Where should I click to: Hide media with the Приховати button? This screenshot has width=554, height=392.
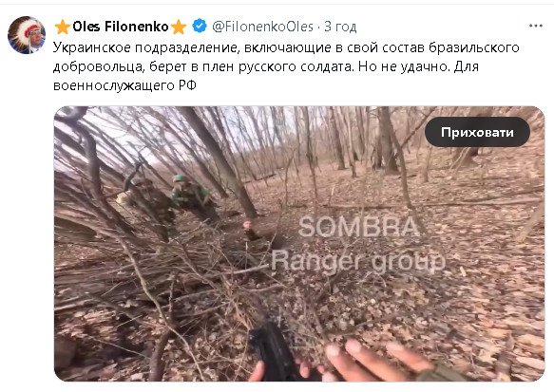477,132
